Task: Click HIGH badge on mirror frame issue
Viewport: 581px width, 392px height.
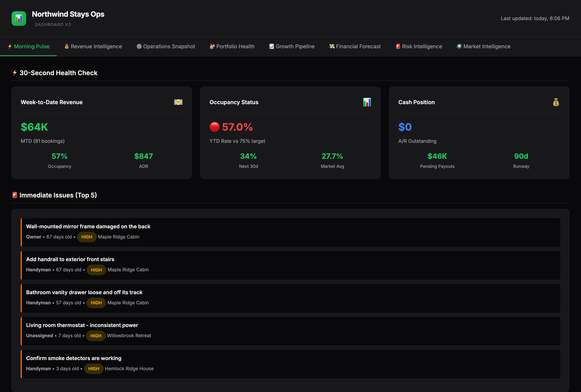Action: (87, 237)
